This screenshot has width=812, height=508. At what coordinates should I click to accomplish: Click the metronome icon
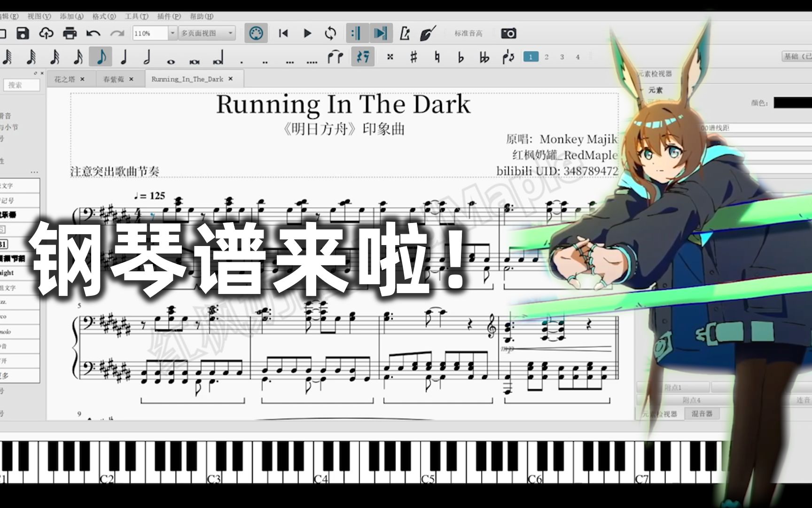(x=404, y=33)
